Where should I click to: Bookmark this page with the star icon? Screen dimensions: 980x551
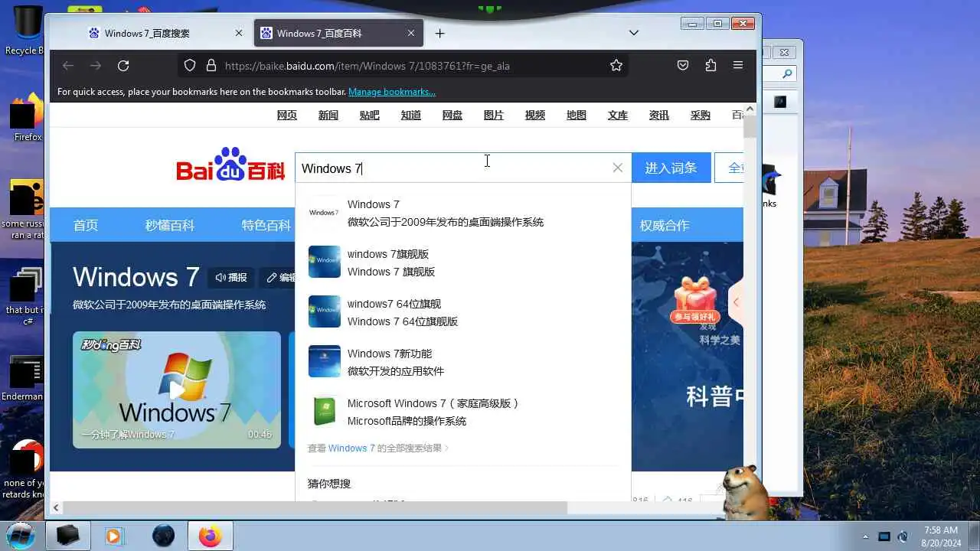click(616, 66)
